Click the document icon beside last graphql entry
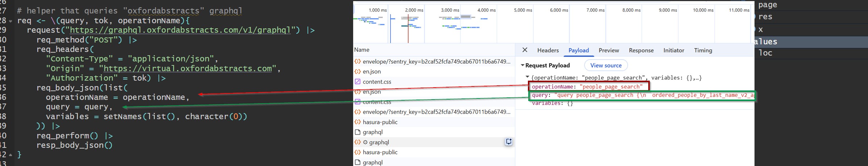868x166 pixels. pos(357,162)
